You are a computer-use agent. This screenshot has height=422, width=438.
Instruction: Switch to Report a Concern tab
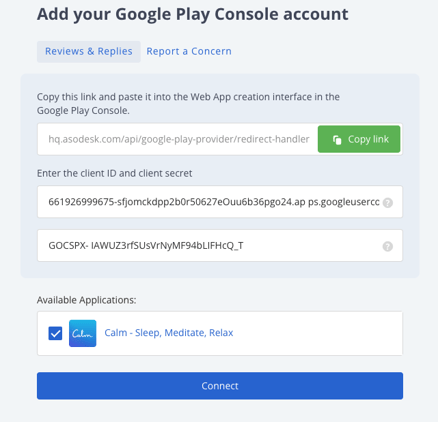click(189, 51)
